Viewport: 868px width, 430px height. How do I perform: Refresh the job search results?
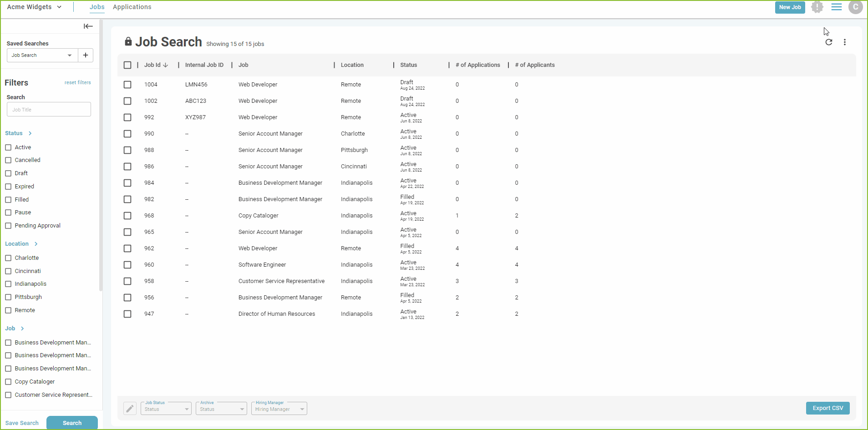829,42
